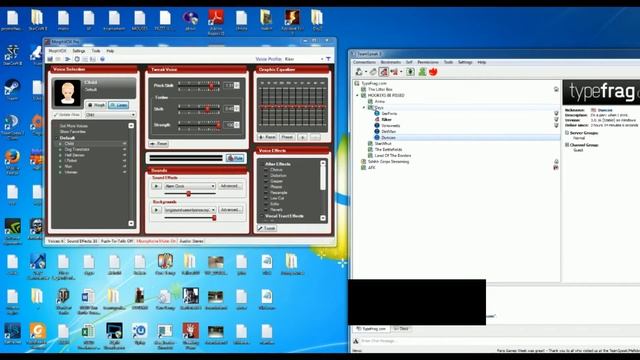Click the Graphic Equalizer Preset button
Screen dimensions: 640x360
point(287,137)
